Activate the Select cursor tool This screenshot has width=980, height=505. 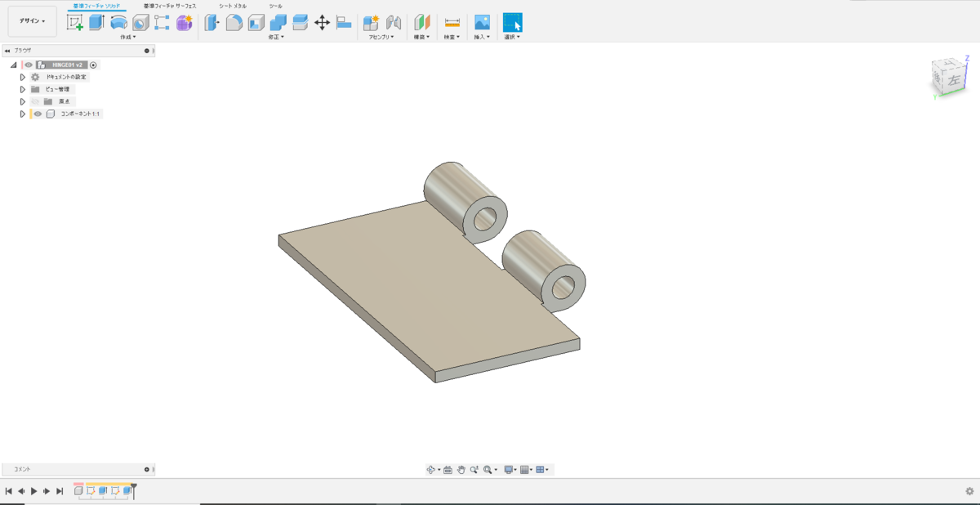coord(512,23)
